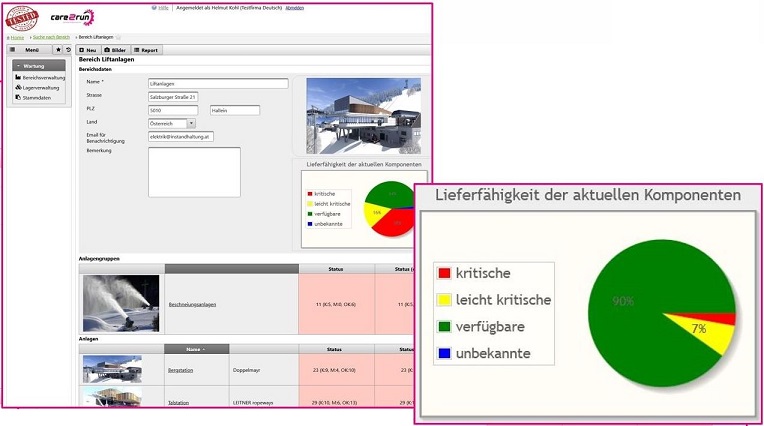764x426 pixels.
Task: Click the Bergstation thumbnail image
Action: 112,369
